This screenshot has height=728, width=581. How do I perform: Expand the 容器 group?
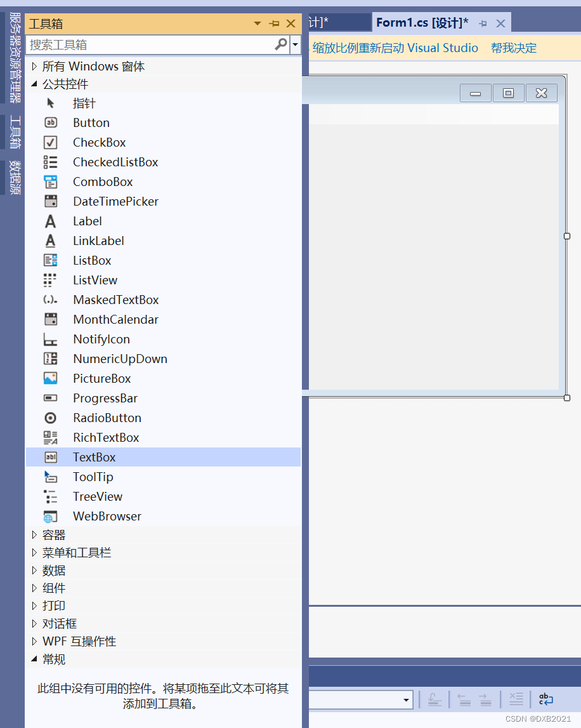(34, 535)
